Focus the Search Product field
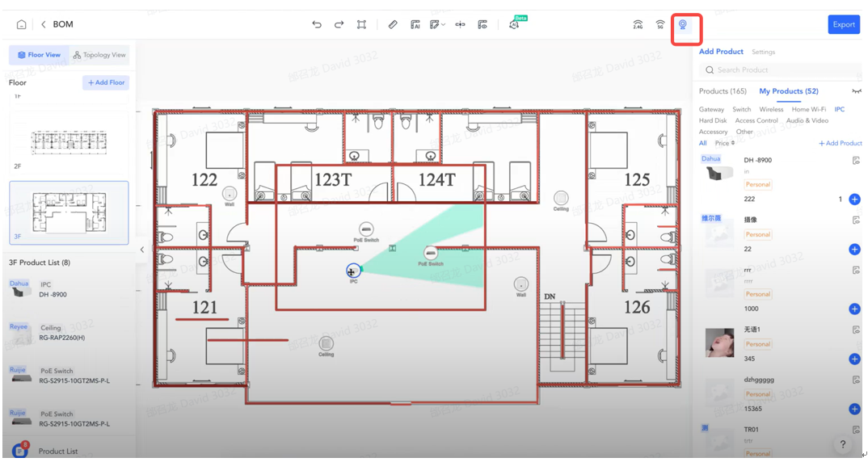 click(x=779, y=69)
